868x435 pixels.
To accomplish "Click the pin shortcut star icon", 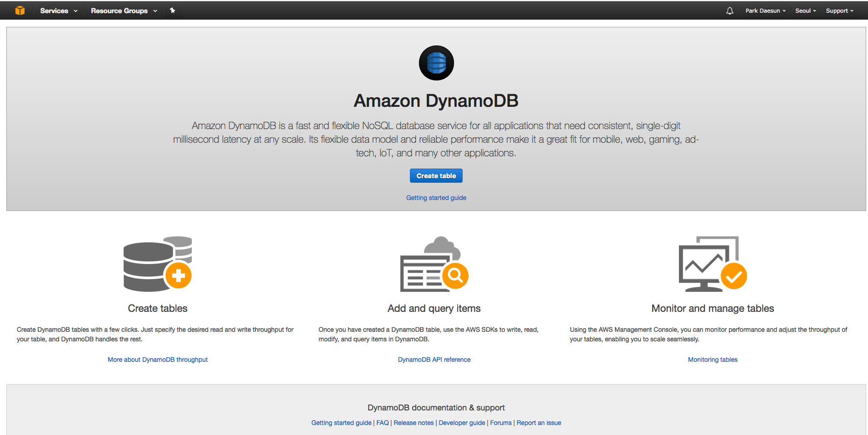I will tap(172, 10).
